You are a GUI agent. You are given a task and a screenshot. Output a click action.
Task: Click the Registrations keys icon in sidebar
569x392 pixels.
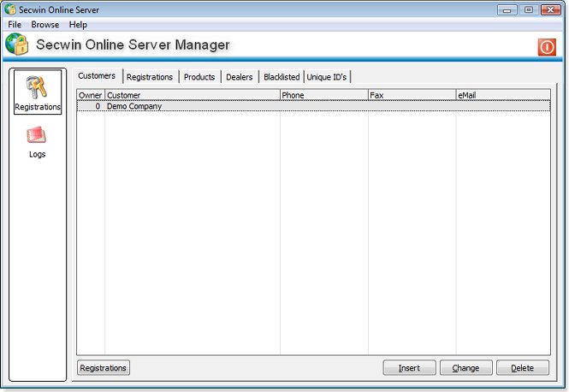pyautogui.click(x=38, y=88)
